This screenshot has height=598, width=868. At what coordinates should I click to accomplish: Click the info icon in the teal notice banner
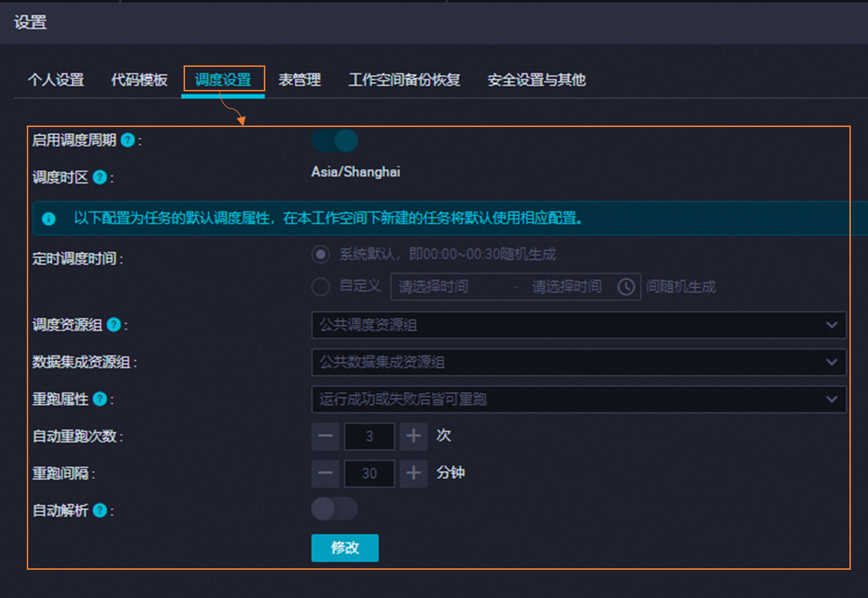pyautogui.click(x=48, y=218)
